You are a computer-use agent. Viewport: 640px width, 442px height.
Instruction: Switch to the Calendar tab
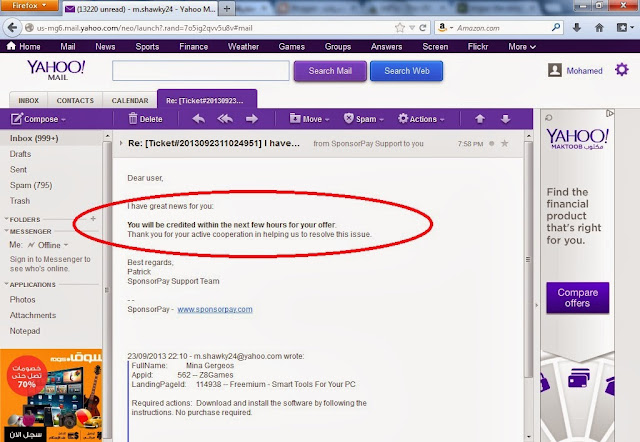click(130, 100)
